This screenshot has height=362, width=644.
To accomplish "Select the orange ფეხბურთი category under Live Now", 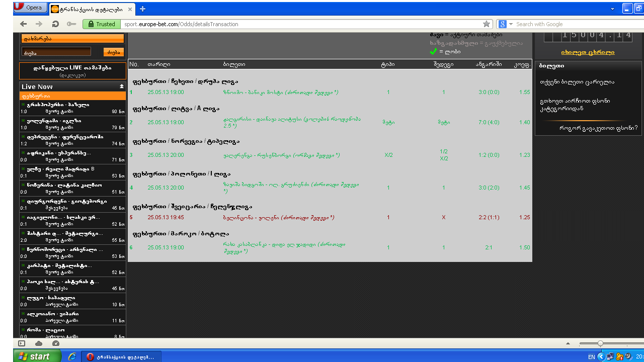I will (x=72, y=96).
